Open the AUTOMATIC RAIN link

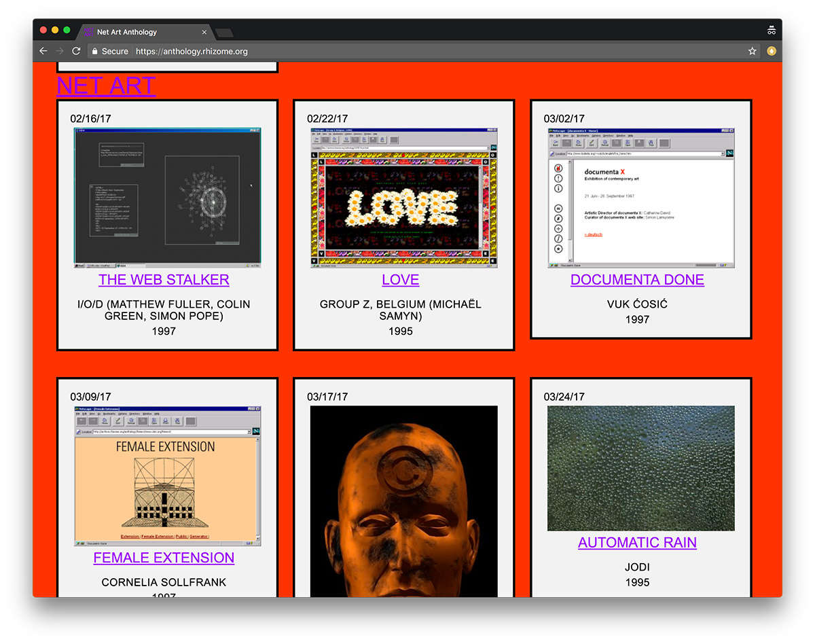tap(637, 543)
